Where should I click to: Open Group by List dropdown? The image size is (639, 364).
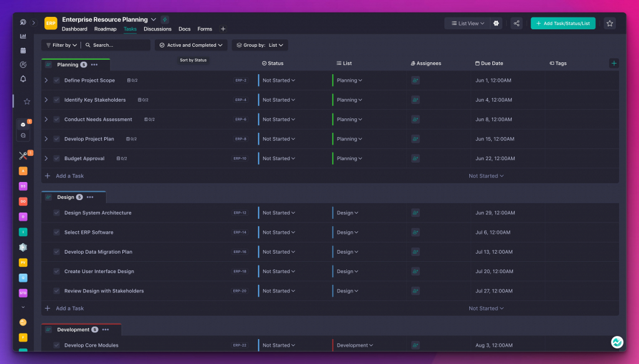(x=260, y=45)
